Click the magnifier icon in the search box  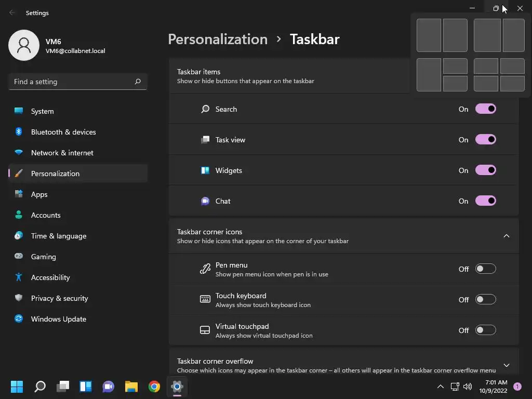pos(137,82)
